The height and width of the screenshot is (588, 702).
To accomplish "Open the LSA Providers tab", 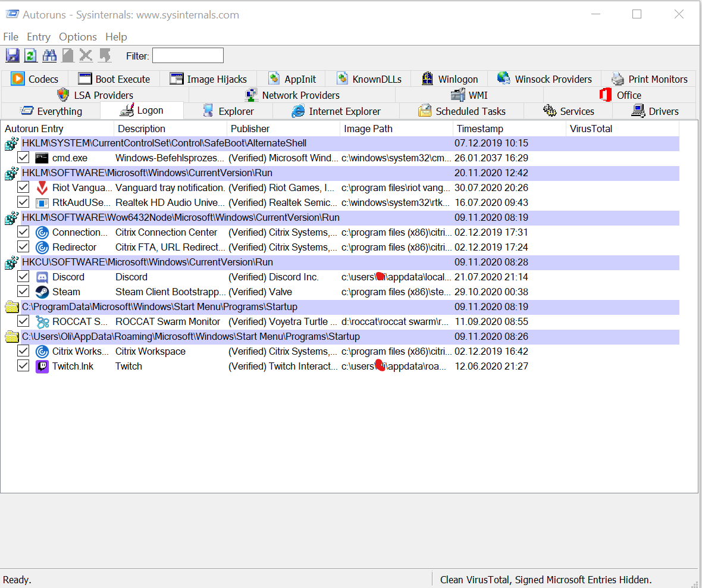I will pos(95,95).
